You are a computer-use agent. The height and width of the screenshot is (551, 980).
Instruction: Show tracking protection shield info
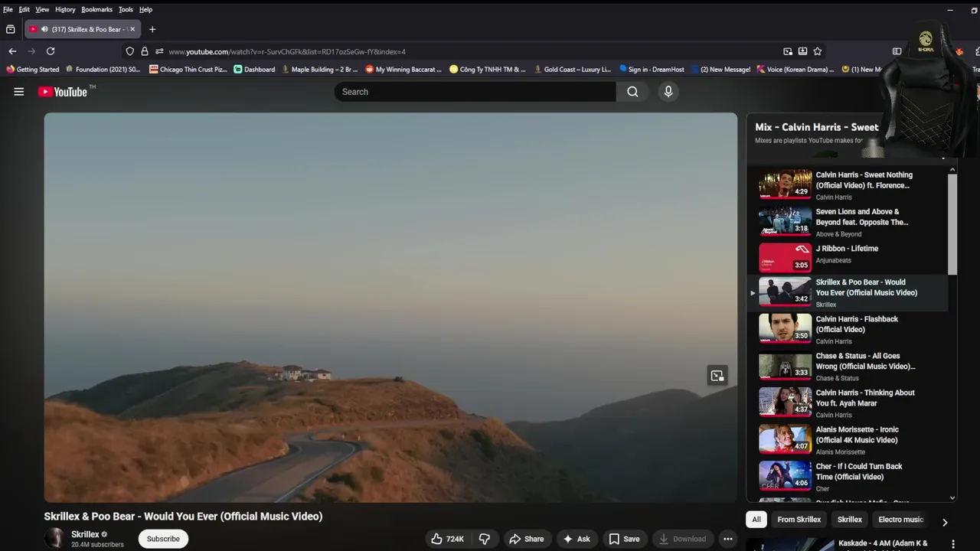129,51
